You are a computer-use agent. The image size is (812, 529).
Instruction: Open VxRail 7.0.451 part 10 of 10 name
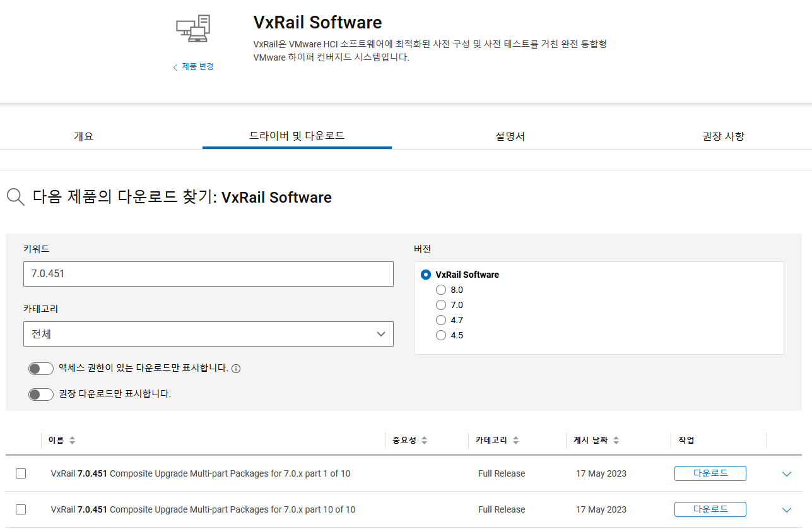coord(203,509)
